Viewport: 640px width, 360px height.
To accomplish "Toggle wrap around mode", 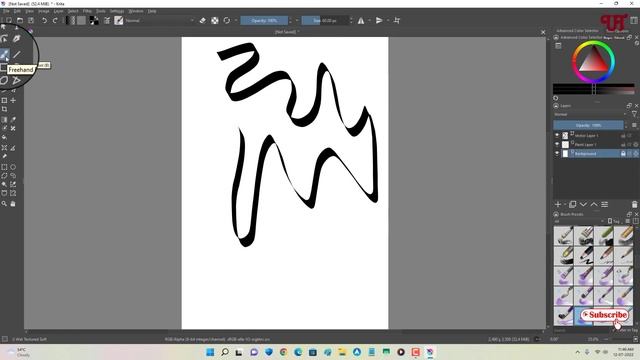I will (x=397, y=20).
